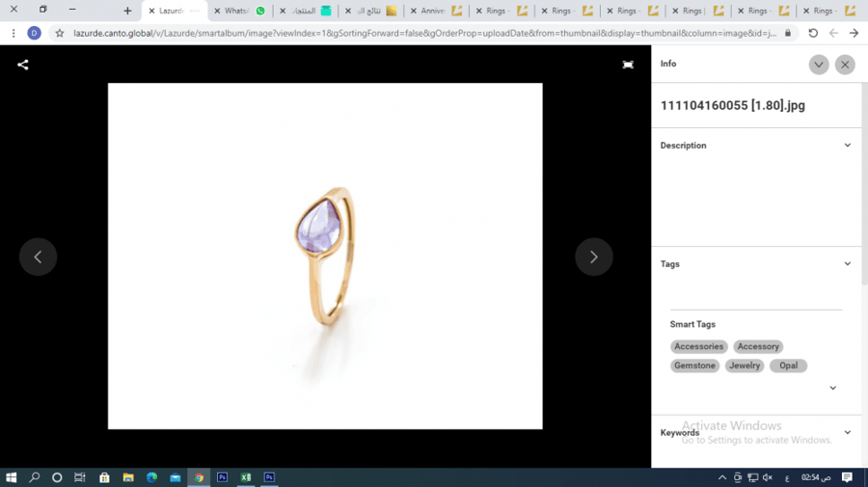The height and width of the screenshot is (487, 868).
Task: Click the taskbar clock 02:54
Action: click(816, 477)
